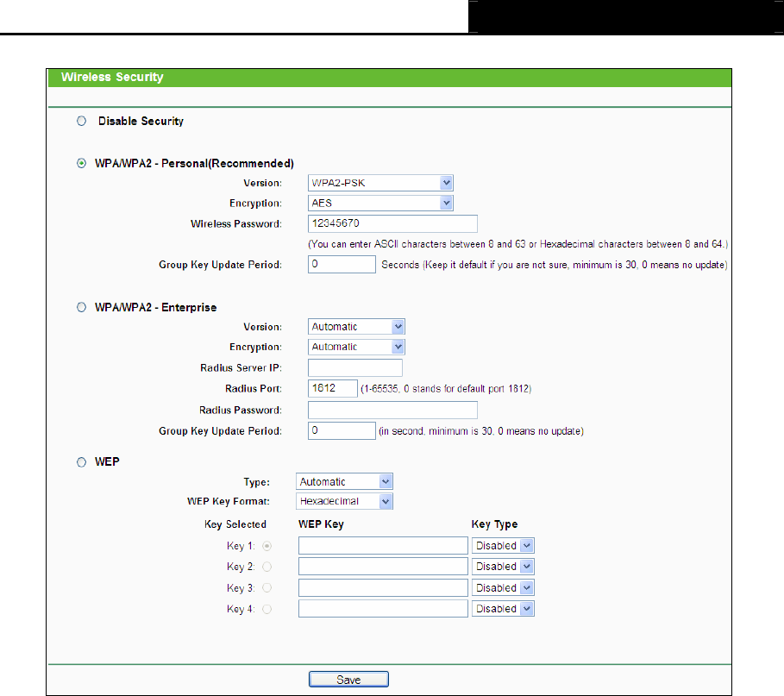Choose Key 1 radio button
This screenshot has height=696, width=784.
[x=267, y=546]
